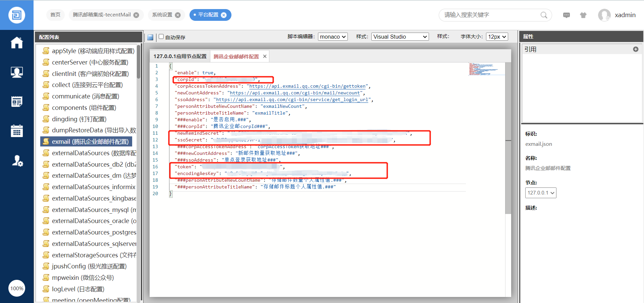This screenshot has width=644, height=303.
Task: Click the "enable": true code line
Action: tap(195, 73)
